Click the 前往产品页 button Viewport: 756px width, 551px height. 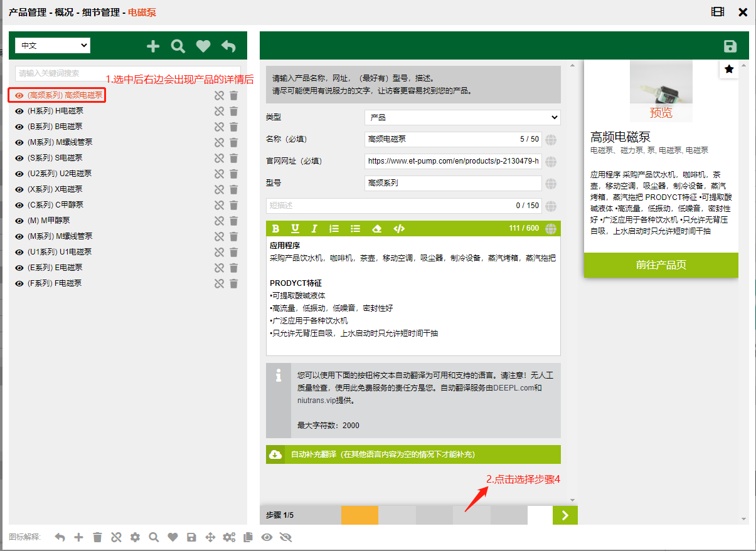coord(661,265)
